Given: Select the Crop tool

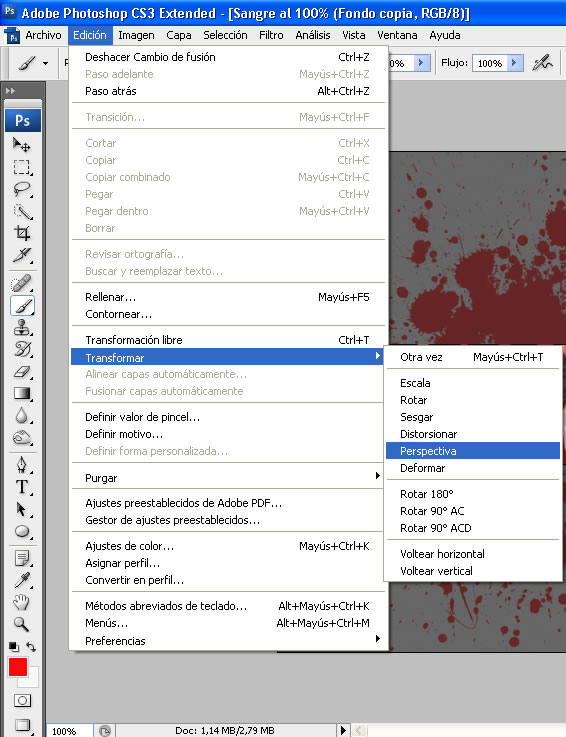Looking at the screenshot, I should pos(22,233).
